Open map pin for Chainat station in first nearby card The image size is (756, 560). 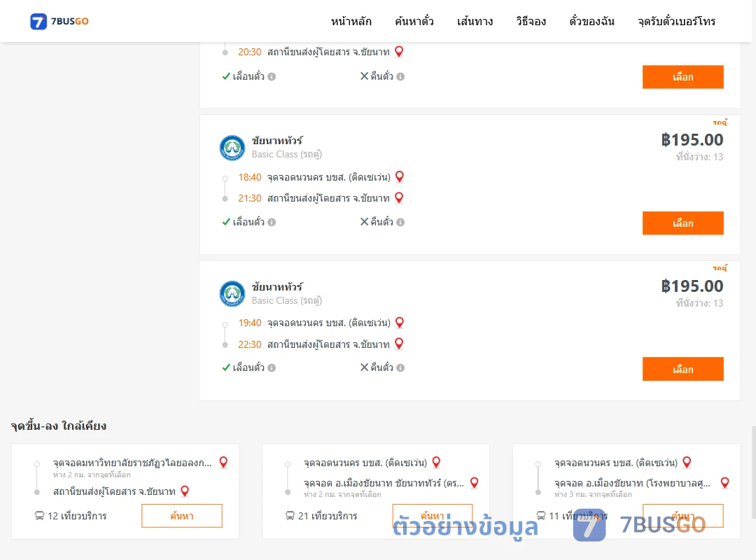click(x=185, y=491)
